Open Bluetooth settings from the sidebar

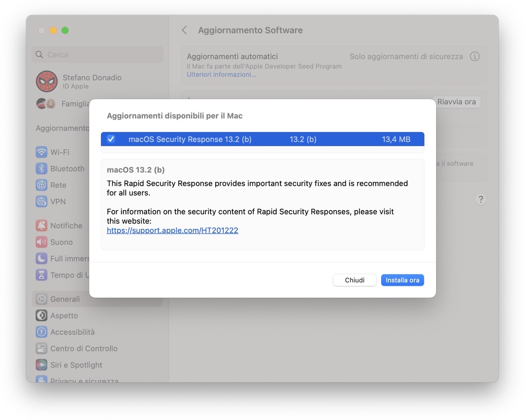pyautogui.click(x=42, y=168)
